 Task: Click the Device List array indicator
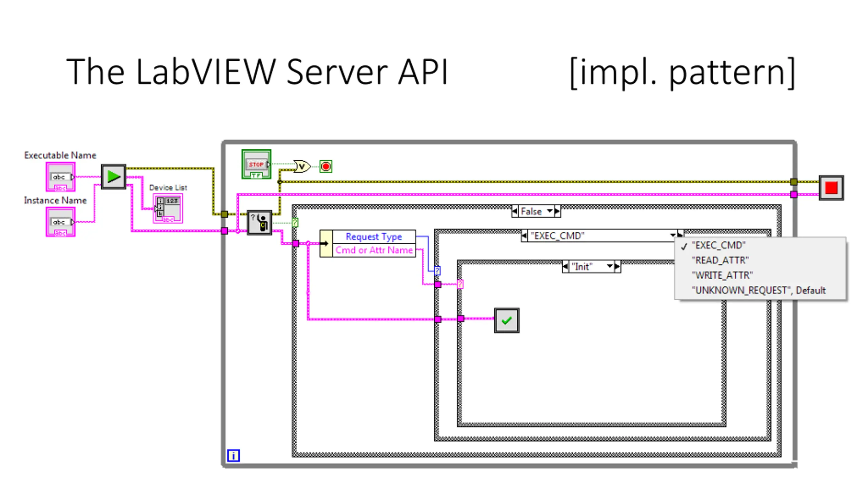pos(168,208)
